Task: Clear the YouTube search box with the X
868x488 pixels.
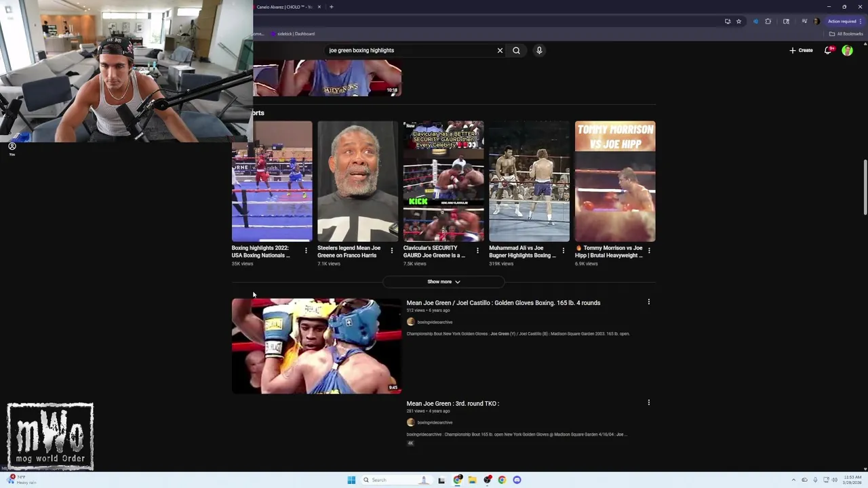Action: coord(500,50)
